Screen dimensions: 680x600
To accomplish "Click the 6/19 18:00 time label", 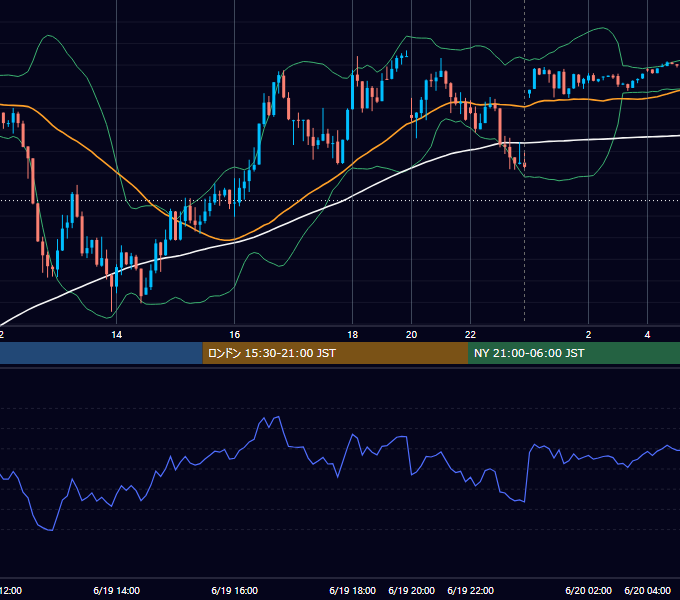I will point(352,591).
